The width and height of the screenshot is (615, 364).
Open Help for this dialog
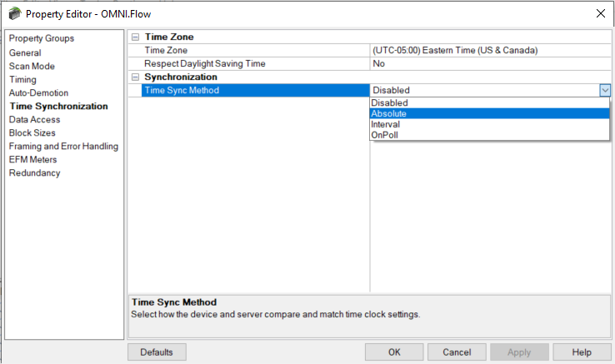pyautogui.click(x=582, y=352)
